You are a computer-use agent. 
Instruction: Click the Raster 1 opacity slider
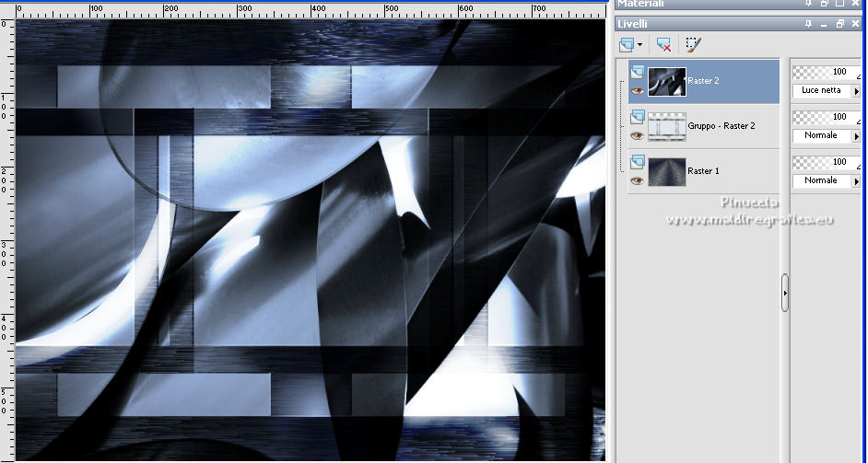[x=827, y=162]
